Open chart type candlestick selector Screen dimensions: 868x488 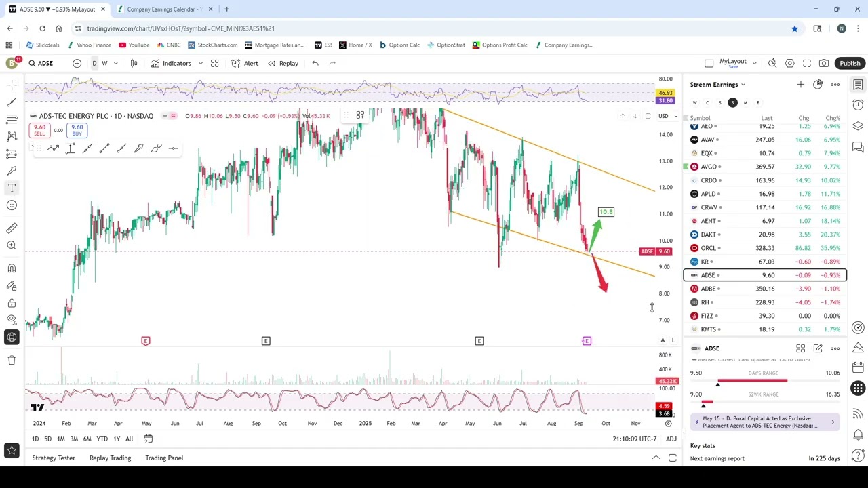(x=134, y=63)
